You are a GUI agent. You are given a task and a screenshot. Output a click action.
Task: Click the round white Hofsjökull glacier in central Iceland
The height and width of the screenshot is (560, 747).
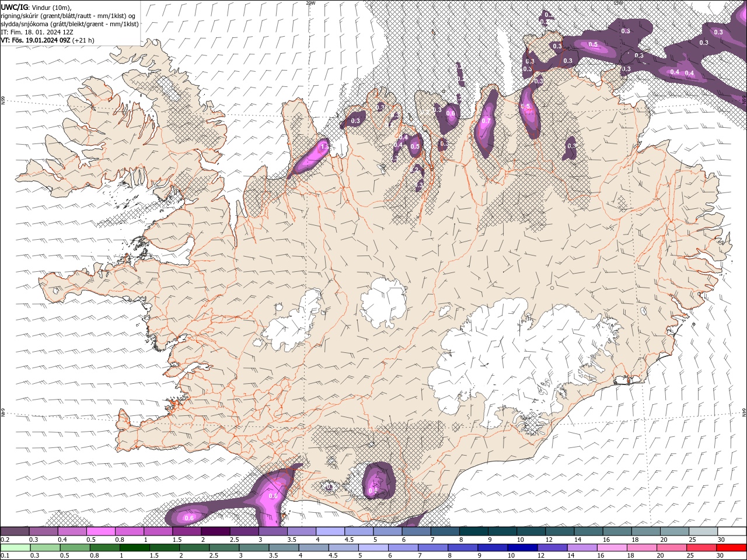(383, 303)
